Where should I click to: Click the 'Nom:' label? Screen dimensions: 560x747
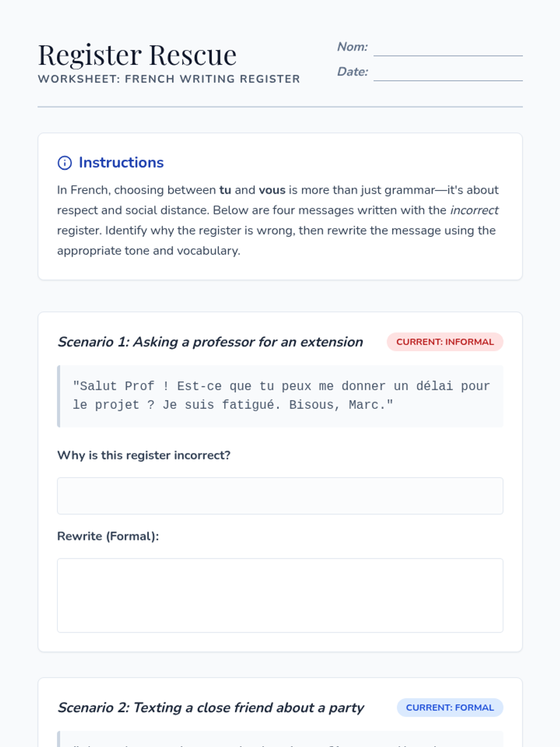tap(352, 47)
